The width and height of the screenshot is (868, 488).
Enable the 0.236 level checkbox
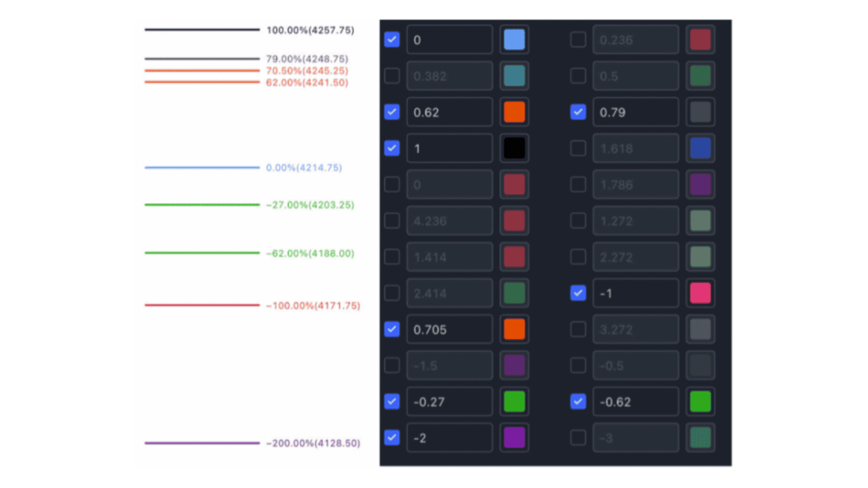(x=578, y=39)
